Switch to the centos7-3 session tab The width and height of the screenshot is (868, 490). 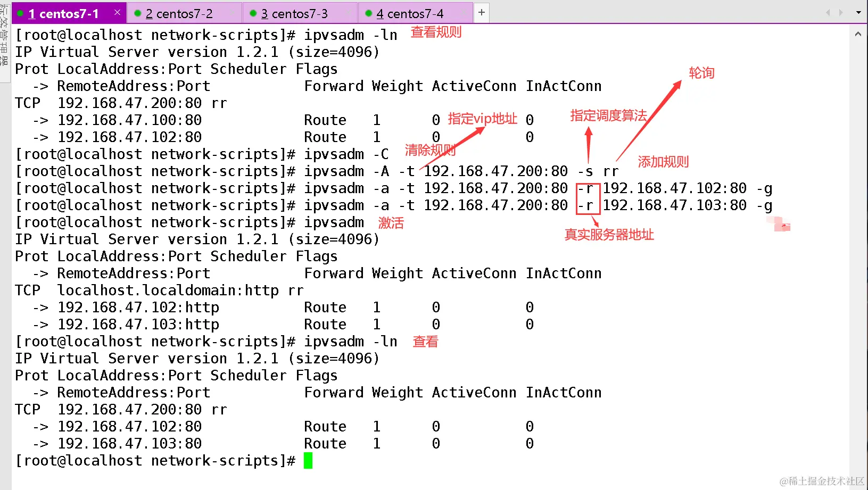[x=300, y=13]
